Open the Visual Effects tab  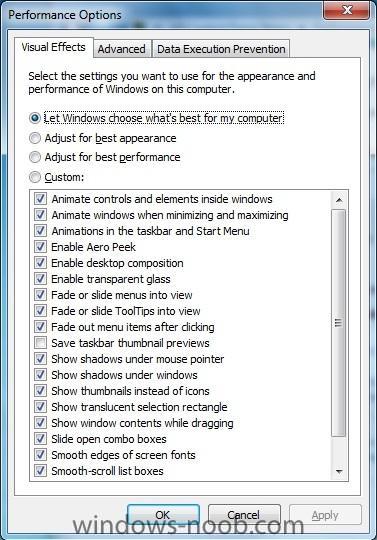(x=54, y=47)
